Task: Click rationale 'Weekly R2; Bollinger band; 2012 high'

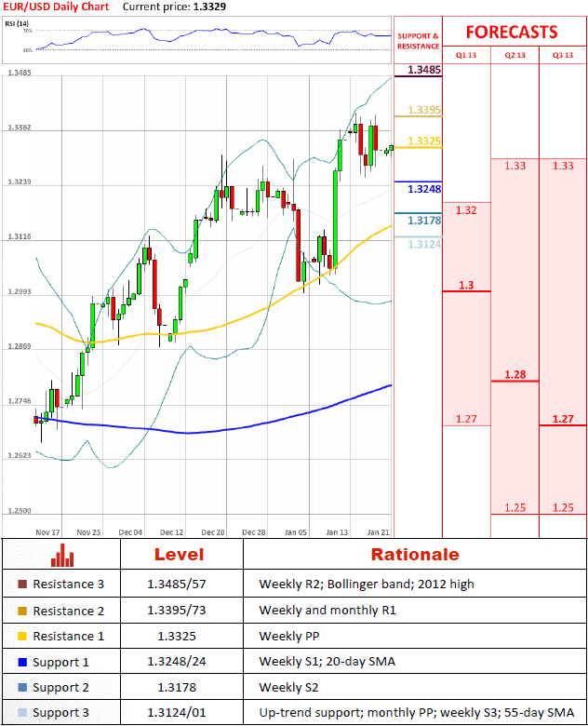Action: [x=367, y=585]
